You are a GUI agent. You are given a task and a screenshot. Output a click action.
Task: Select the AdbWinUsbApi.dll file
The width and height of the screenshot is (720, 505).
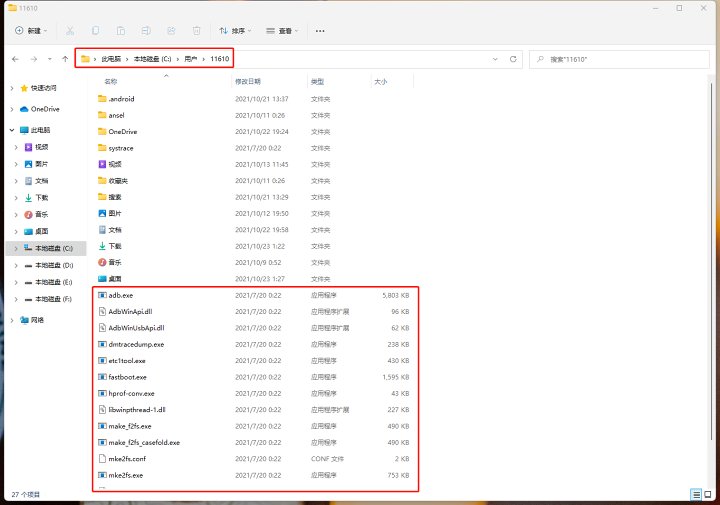pos(255,328)
